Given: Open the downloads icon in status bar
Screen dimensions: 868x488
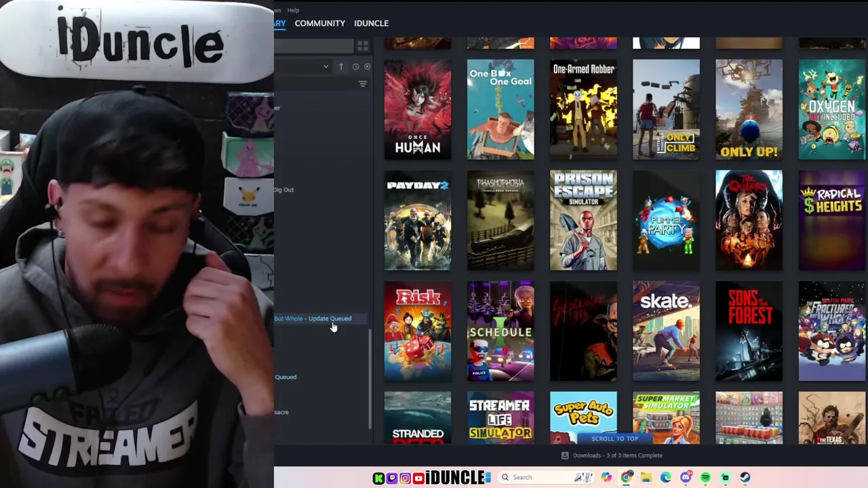Looking at the screenshot, I should (x=565, y=455).
